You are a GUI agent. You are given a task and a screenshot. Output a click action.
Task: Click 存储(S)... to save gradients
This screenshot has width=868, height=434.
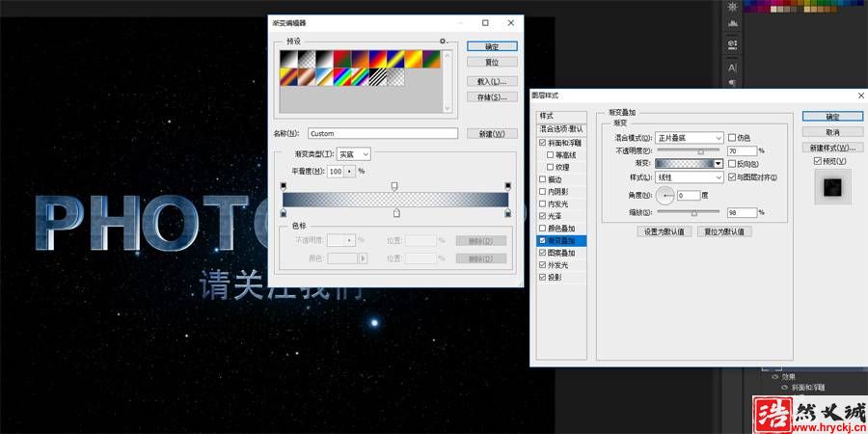(492, 96)
